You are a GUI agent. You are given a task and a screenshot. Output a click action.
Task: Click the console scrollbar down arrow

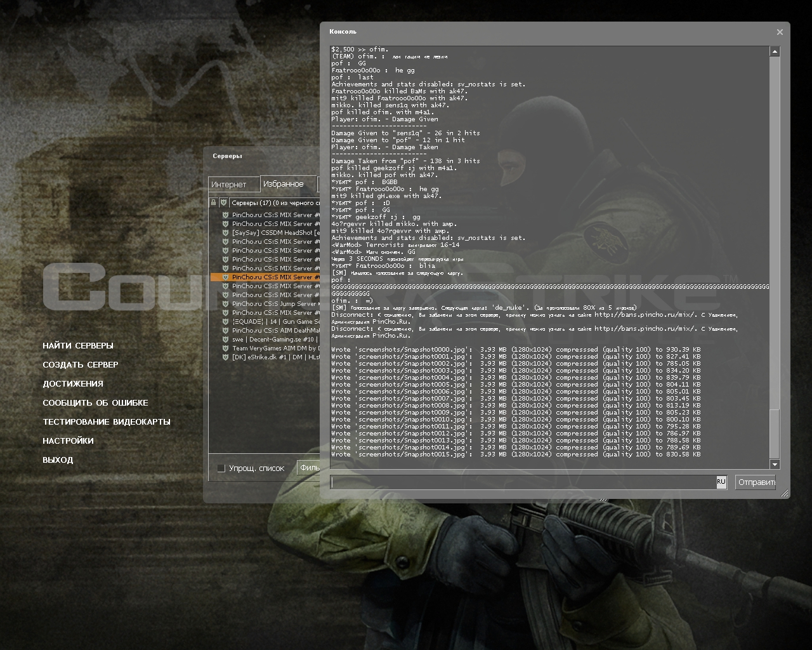775,465
